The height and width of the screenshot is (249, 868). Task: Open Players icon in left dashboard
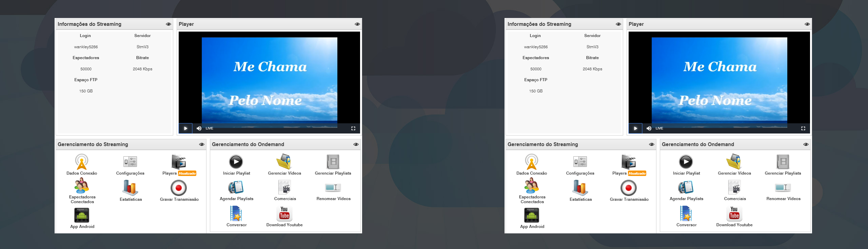(178, 162)
